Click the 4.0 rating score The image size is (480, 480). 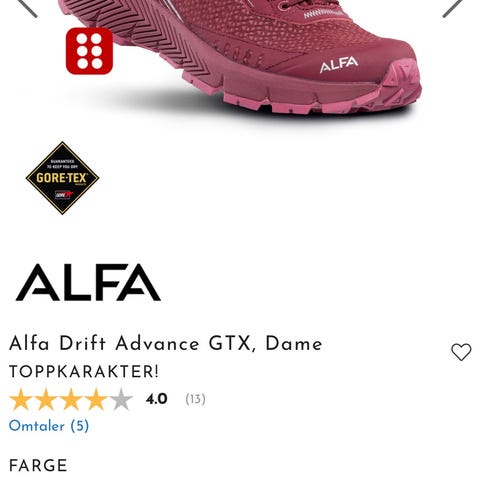click(x=156, y=399)
